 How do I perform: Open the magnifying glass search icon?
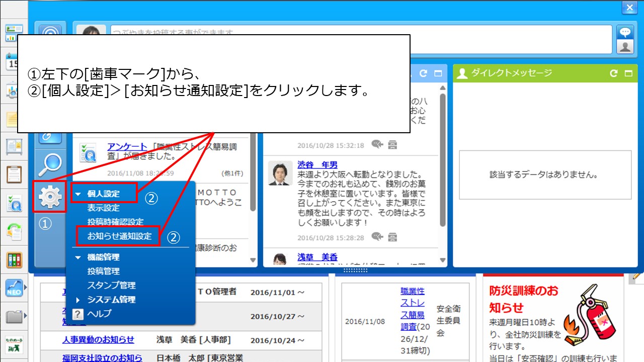[50, 163]
